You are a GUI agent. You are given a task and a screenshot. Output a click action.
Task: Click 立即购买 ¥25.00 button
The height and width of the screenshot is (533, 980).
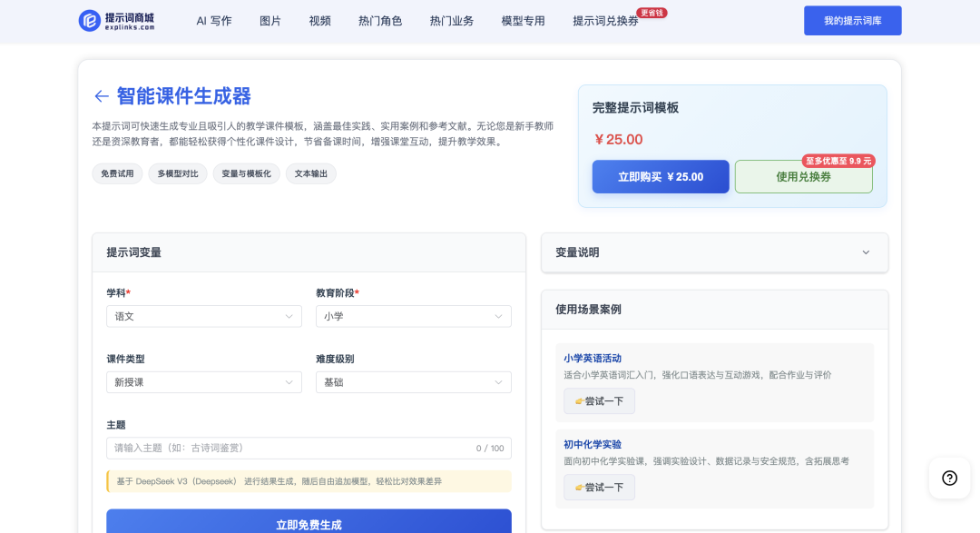point(661,177)
